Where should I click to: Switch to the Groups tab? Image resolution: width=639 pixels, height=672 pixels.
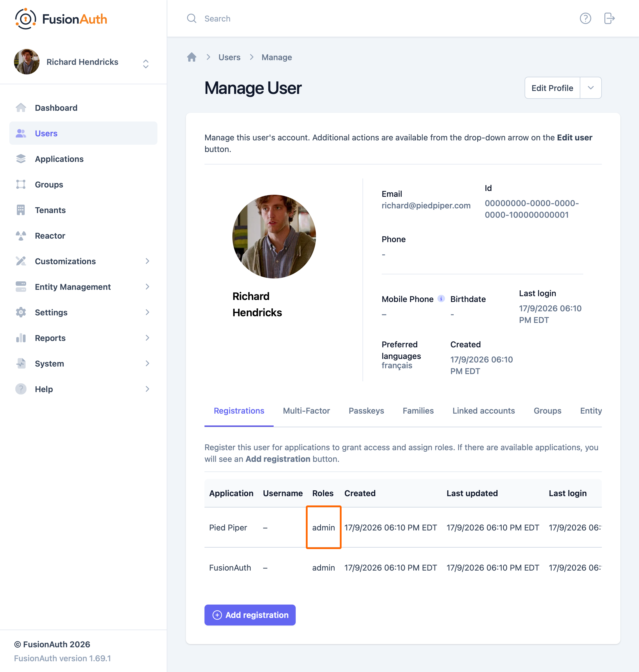[x=548, y=411]
